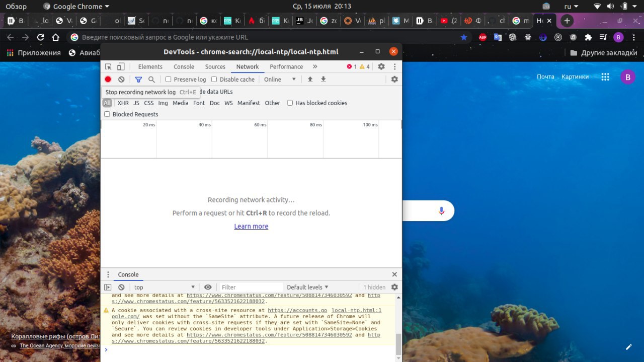Filter requests by CSS type
The image size is (644, 362).
coord(149,103)
